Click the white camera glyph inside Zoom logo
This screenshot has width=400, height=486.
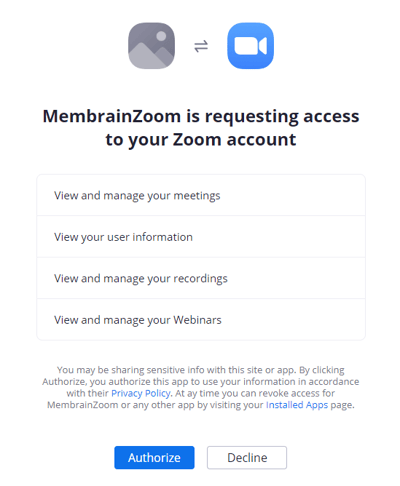251,46
